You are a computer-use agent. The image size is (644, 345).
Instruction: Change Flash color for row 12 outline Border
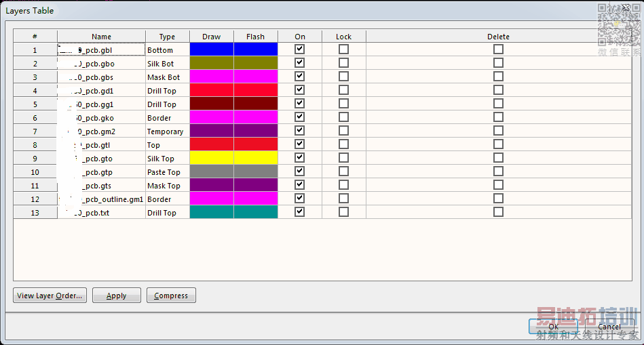point(256,198)
